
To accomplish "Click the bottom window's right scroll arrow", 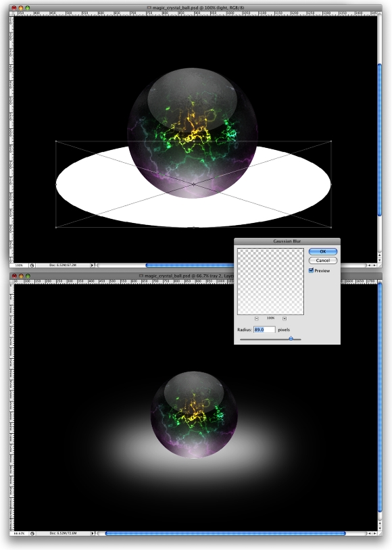I will pos(374,534).
